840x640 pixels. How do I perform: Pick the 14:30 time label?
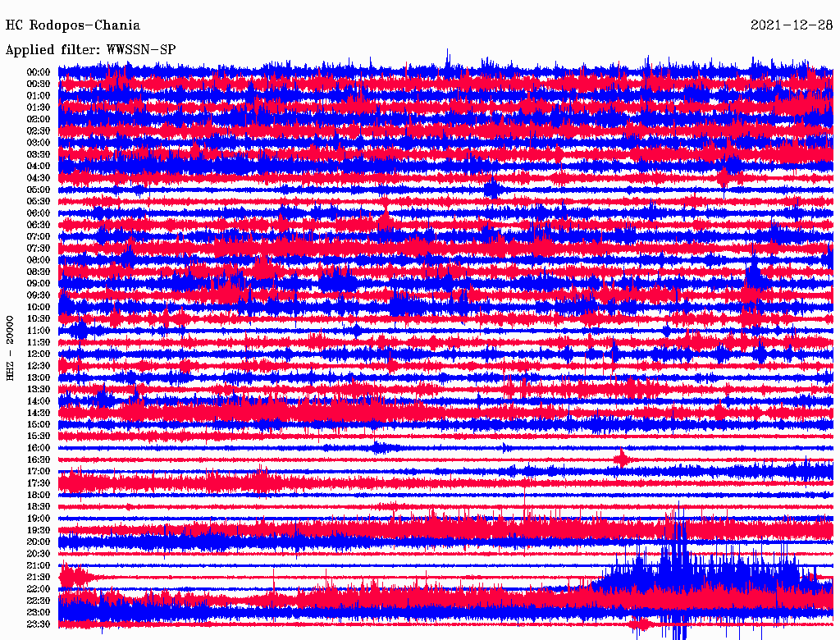(x=39, y=413)
